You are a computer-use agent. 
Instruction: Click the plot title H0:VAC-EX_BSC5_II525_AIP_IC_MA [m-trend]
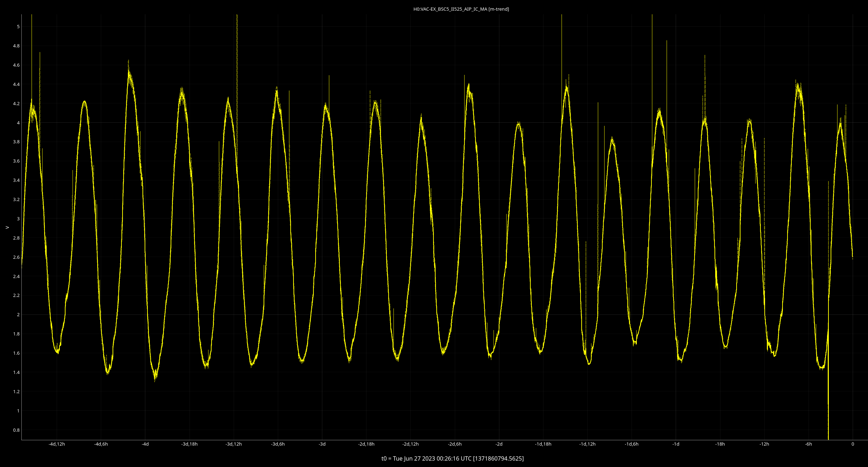click(461, 9)
